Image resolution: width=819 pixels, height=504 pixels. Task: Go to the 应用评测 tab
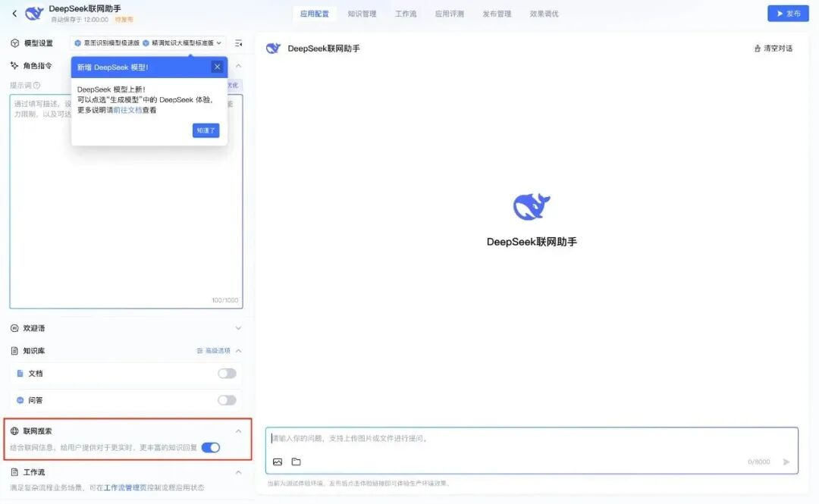[449, 14]
